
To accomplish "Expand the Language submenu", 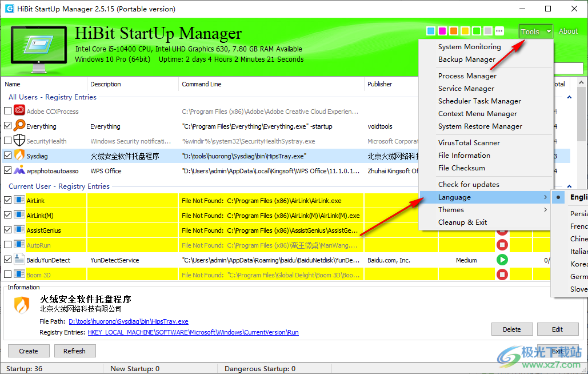I will click(x=485, y=197).
